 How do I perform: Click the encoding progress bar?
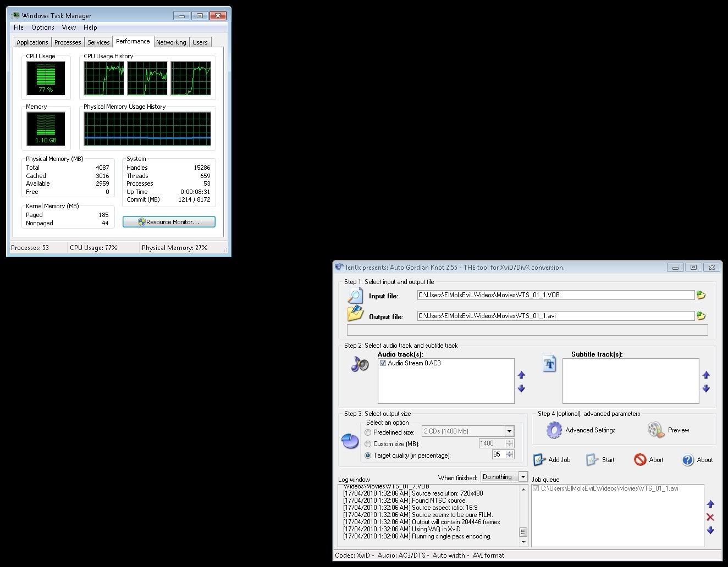click(x=527, y=330)
